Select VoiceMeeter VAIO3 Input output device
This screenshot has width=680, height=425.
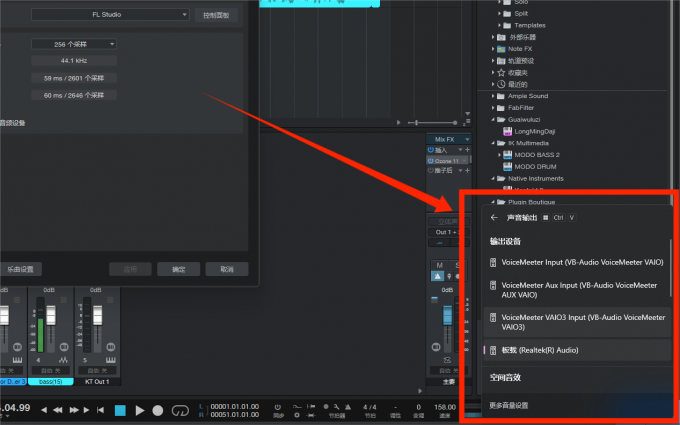pyautogui.click(x=577, y=322)
